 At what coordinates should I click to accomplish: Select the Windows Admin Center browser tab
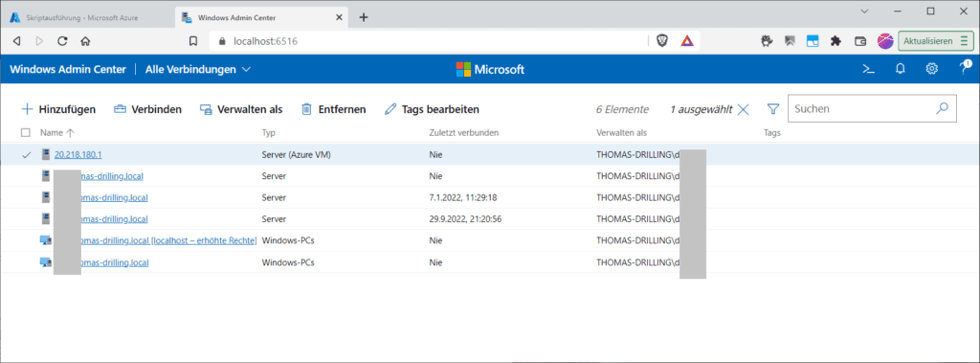click(x=261, y=17)
